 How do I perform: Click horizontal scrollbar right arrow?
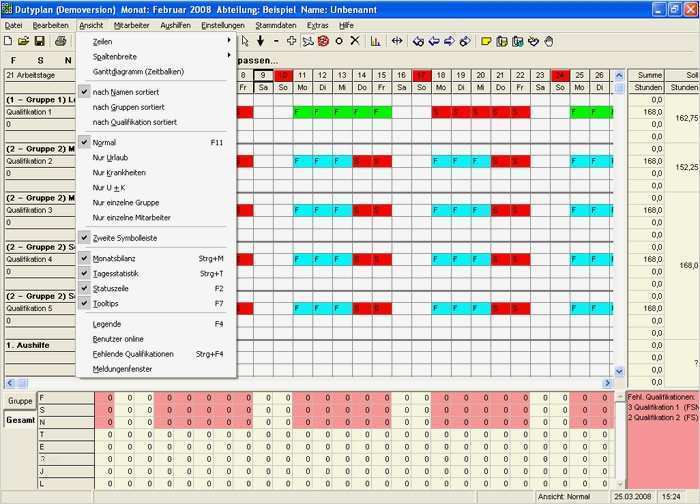[607, 383]
